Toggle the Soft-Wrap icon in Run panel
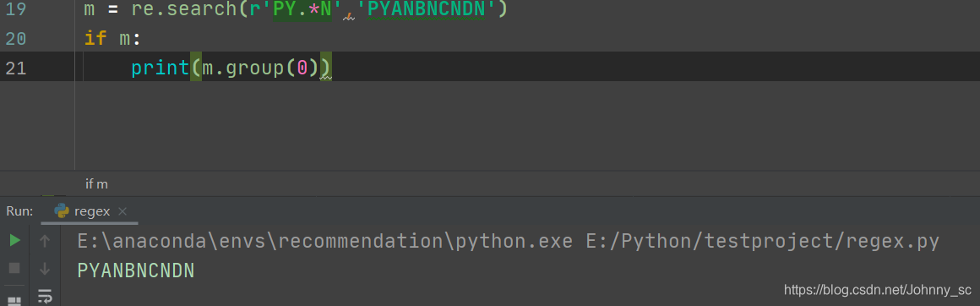This screenshot has width=980, height=306. [45, 297]
